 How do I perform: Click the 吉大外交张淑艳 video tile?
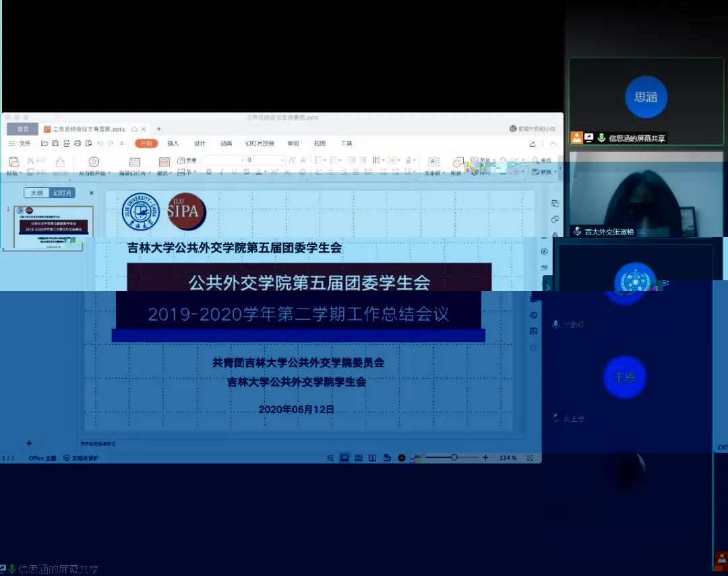[x=646, y=195]
